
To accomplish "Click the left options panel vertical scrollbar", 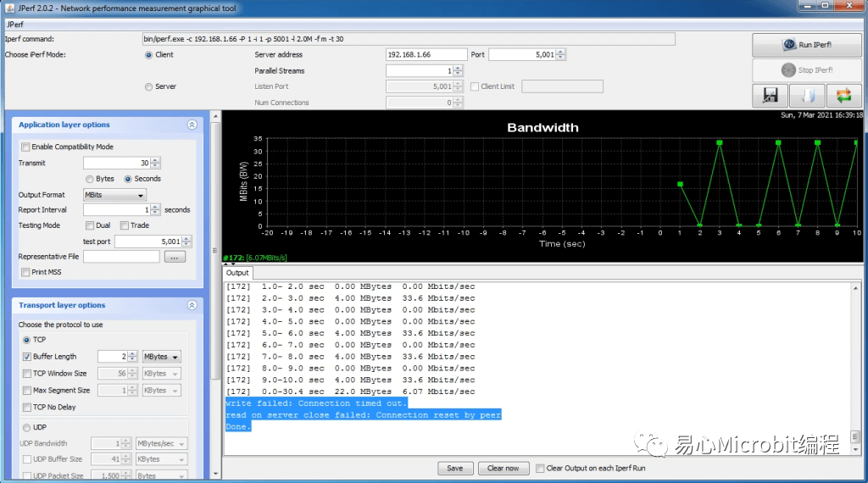I will pyautogui.click(x=215, y=254).
